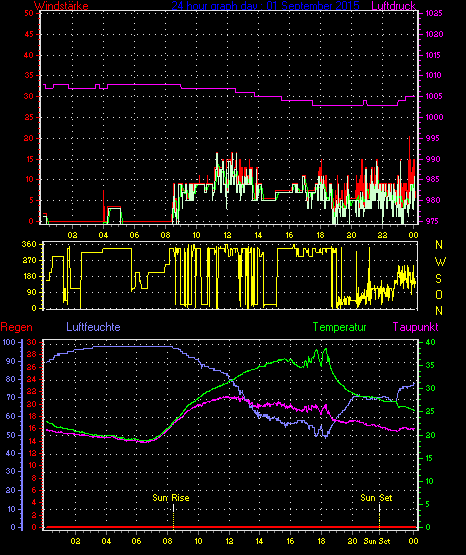Click the 995 value on the Luftdruck axis
The height and width of the screenshot is (555, 466).
pyautogui.click(x=433, y=138)
